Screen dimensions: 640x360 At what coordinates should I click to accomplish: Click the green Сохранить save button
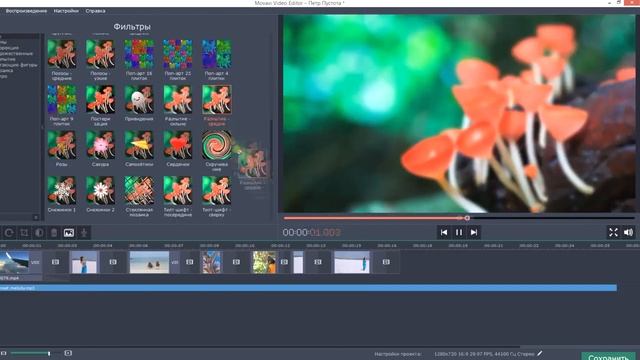608,356
